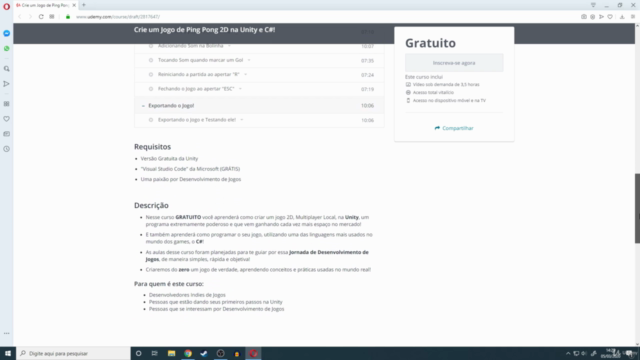
Task: Click the vertical page scrollbar thumb
Action: pyautogui.click(x=637, y=208)
